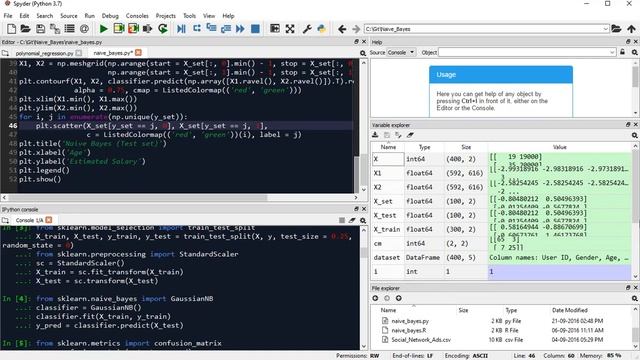Browse console tabs list icon
The width and height of the screenshot is (640, 360).
5,220
